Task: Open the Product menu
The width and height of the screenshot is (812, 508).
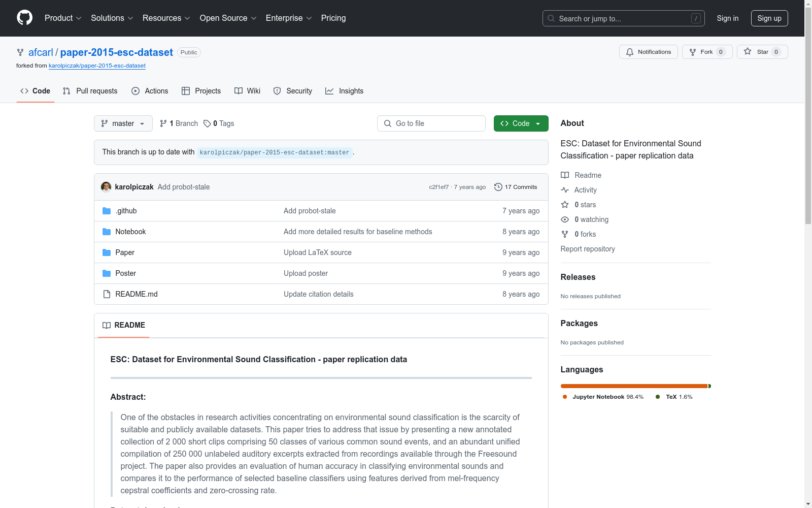Action: coord(63,18)
